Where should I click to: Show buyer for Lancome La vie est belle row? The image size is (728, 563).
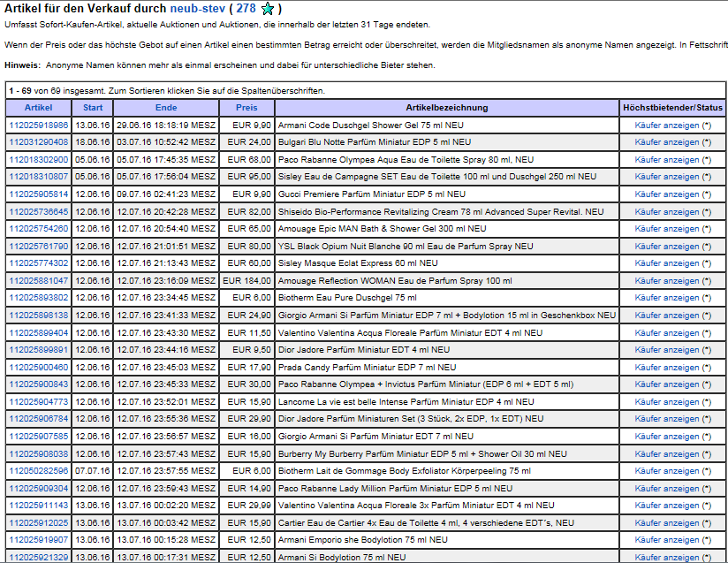click(x=667, y=401)
